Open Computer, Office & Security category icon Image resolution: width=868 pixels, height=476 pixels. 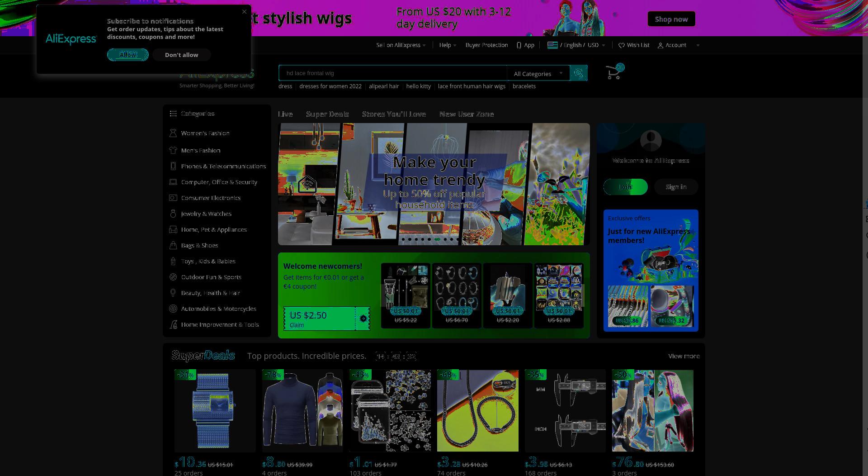point(173,182)
